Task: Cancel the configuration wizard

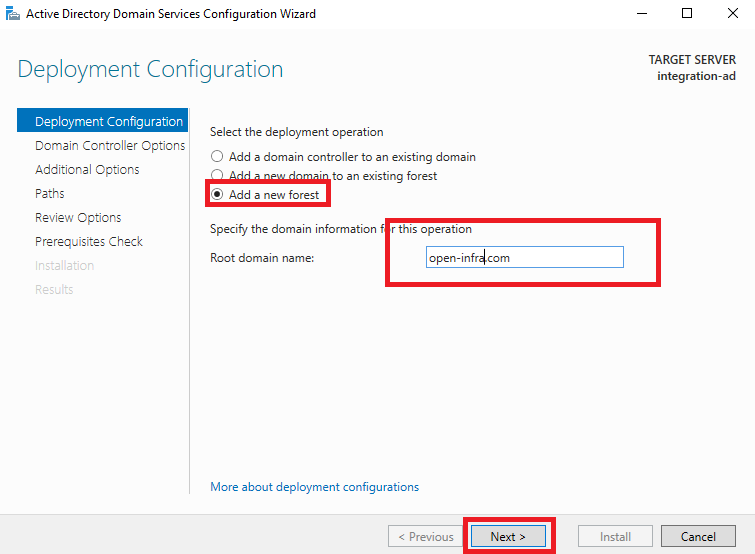Action: [x=698, y=536]
